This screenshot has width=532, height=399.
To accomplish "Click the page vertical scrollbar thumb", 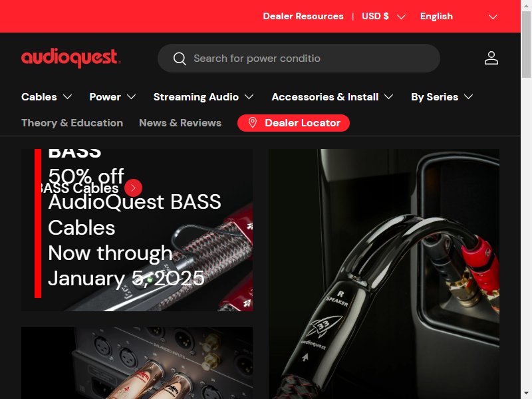I will (x=526, y=45).
